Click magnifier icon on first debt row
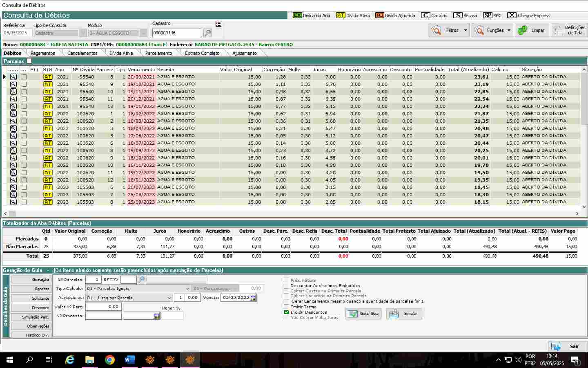 click(13, 77)
